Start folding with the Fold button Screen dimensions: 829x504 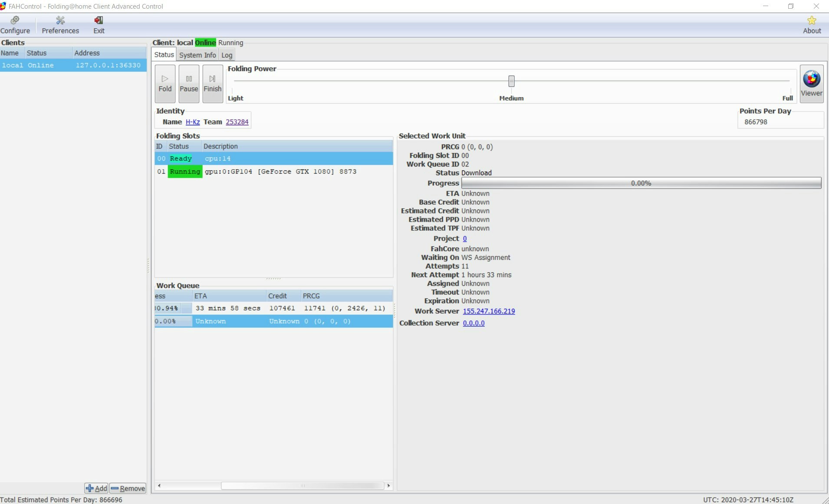point(165,84)
